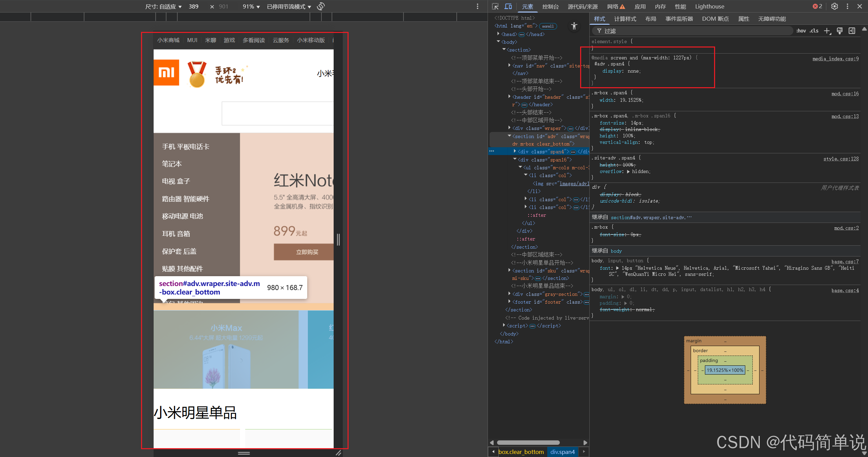The image size is (868, 457).
Task: Click the rotate screen orientation icon
Action: coord(321,6)
